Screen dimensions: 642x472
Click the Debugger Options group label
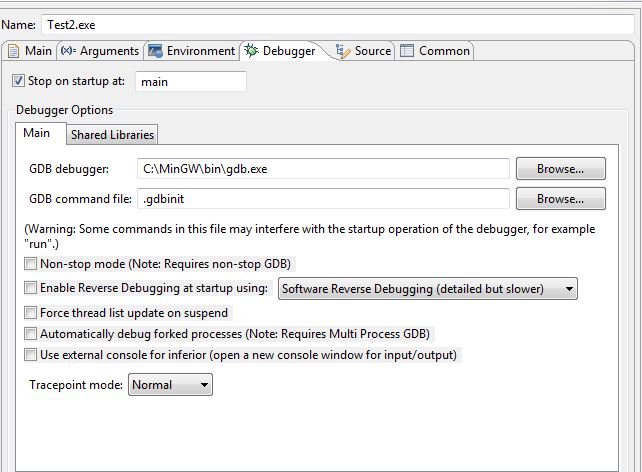[x=64, y=110]
